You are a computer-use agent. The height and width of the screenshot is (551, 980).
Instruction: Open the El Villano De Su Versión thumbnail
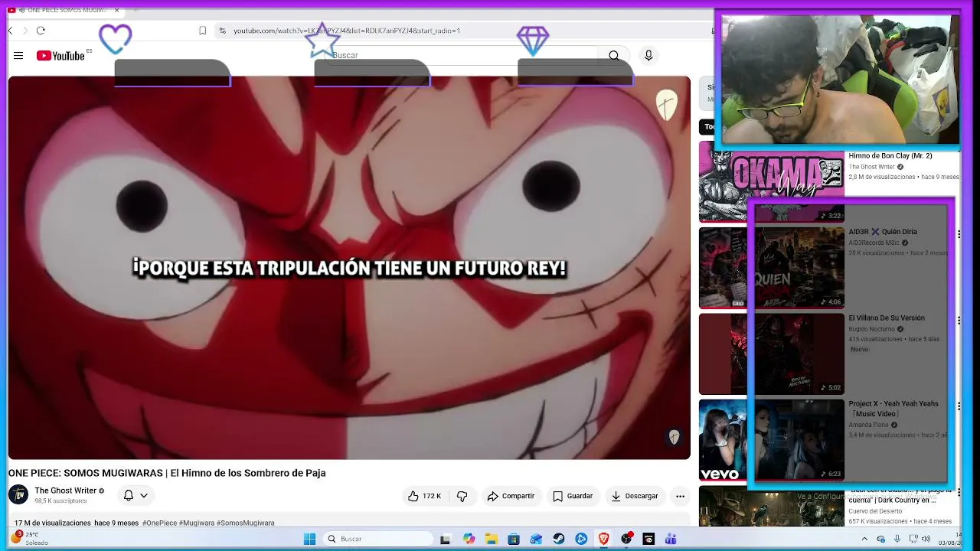pyautogui.click(x=772, y=354)
